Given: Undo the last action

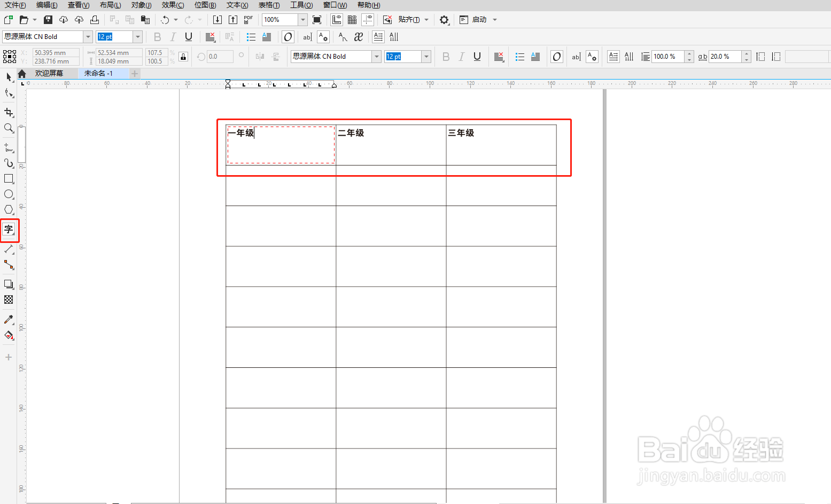Looking at the screenshot, I should pyautogui.click(x=165, y=20).
